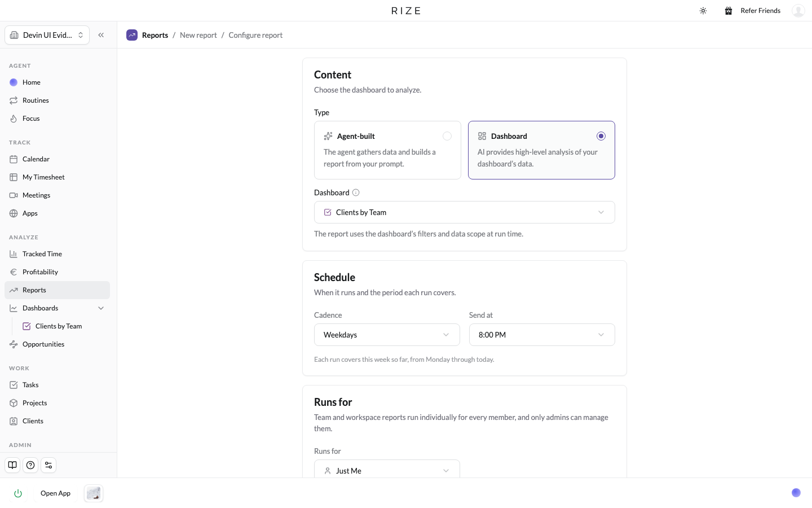
Task: Toggle light theme sun icon
Action: [x=703, y=11]
